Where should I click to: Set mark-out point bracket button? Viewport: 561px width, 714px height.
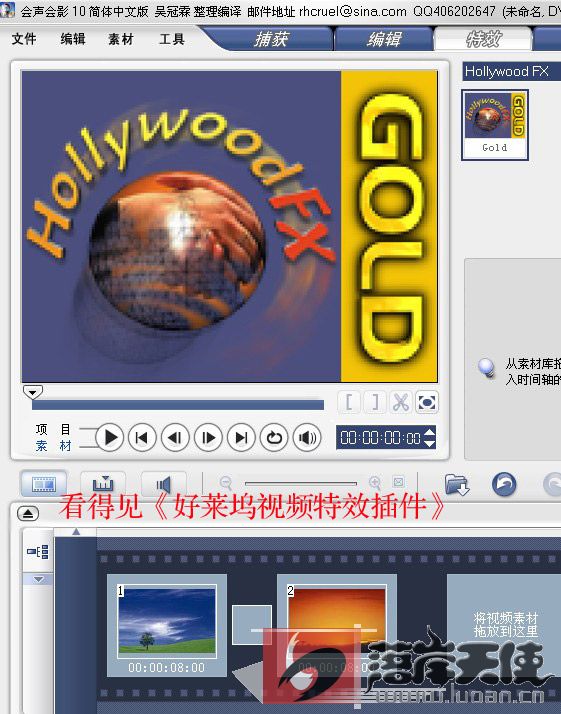coord(375,403)
